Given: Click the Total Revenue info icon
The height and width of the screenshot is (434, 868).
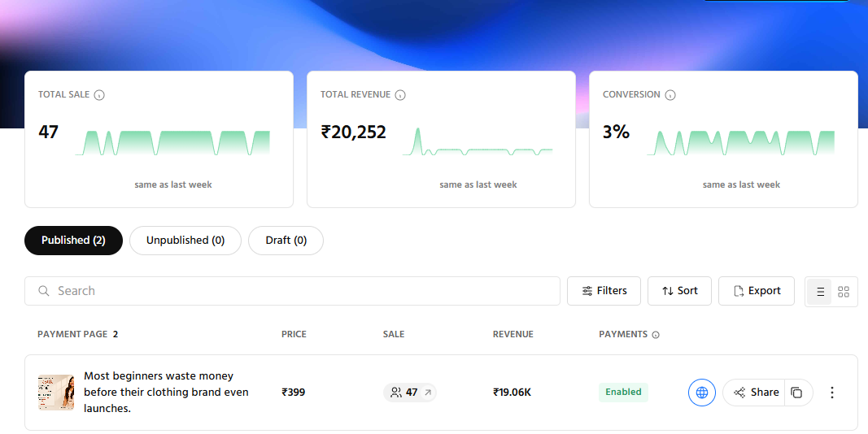Looking at the screenshot, I should coord(400,95).
